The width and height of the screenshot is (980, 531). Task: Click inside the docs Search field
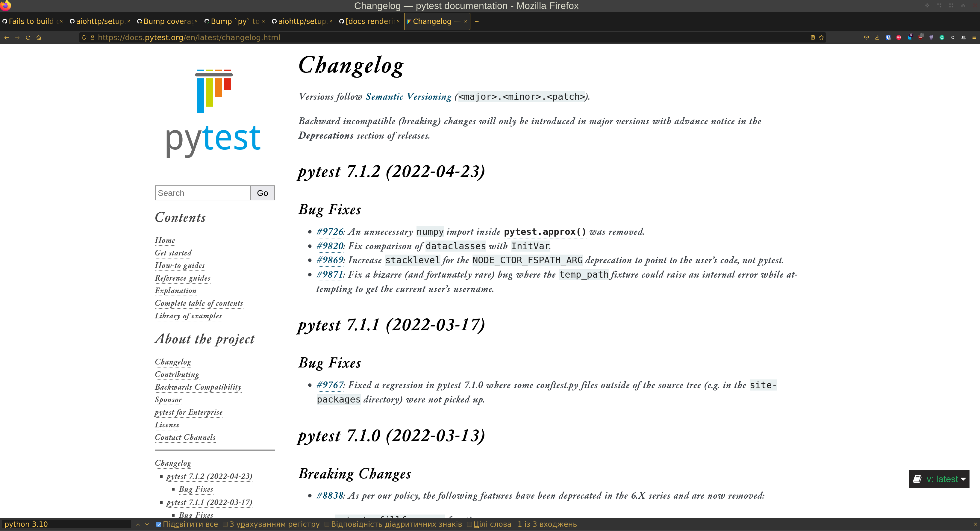click(x=202, y=193)
